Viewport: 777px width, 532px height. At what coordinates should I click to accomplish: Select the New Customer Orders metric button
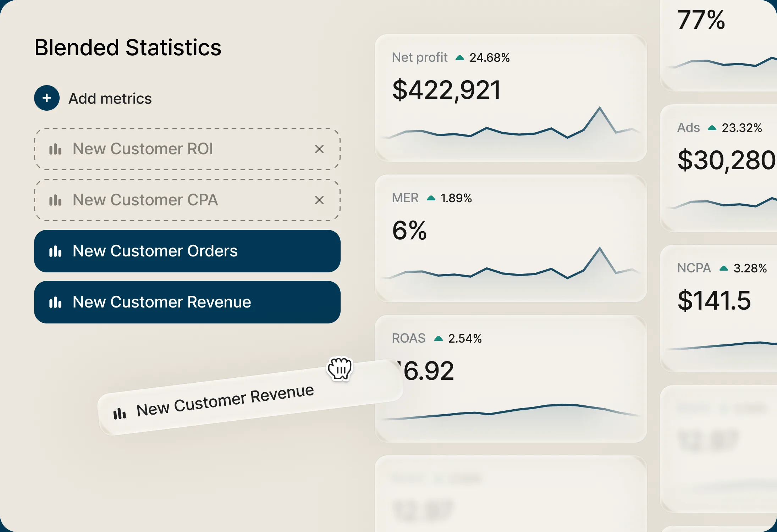tap(187, 251)
